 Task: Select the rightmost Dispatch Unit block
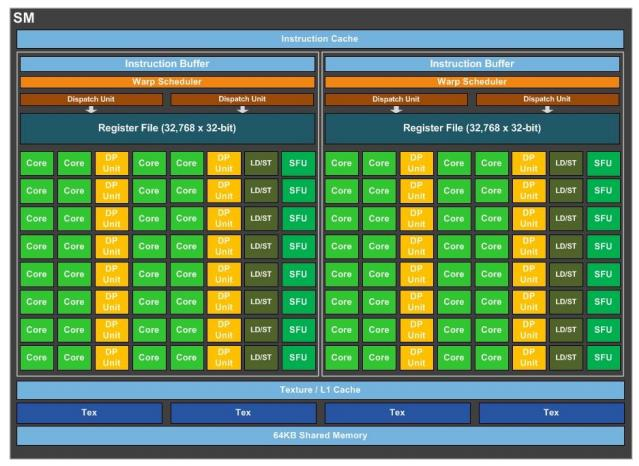(547, 99)
